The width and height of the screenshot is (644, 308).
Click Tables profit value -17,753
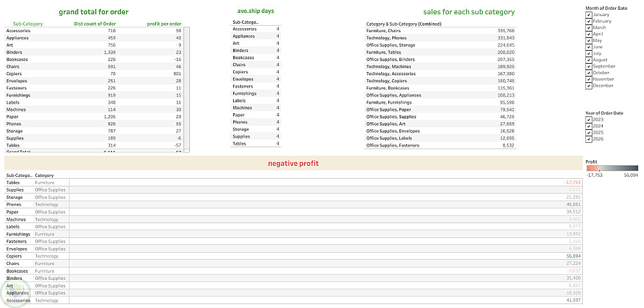pos(573,183)
